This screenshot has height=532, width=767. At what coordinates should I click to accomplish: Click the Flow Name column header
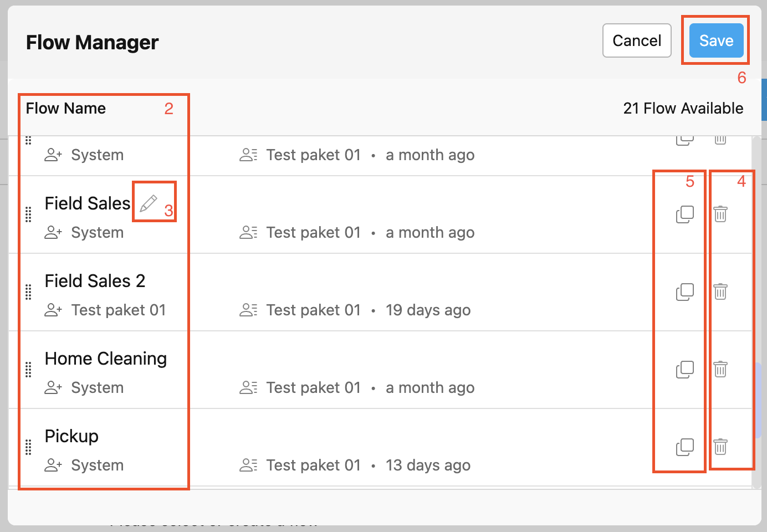tap(65, 108)
